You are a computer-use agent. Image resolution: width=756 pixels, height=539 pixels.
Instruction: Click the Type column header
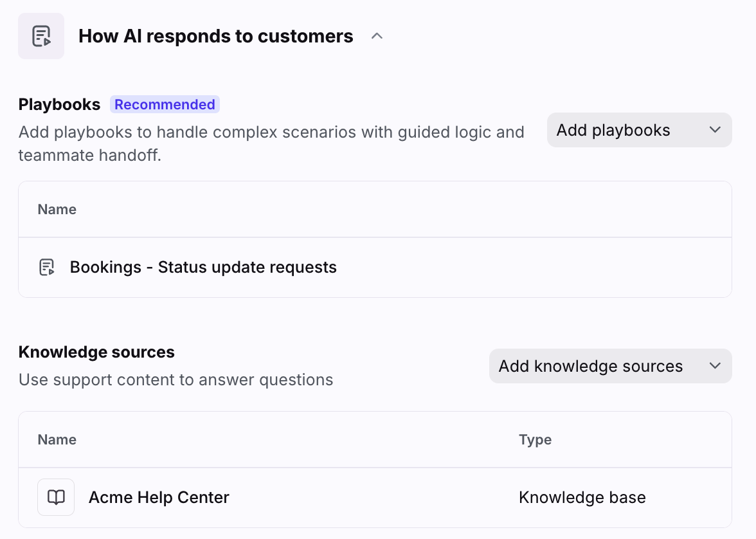535,440
